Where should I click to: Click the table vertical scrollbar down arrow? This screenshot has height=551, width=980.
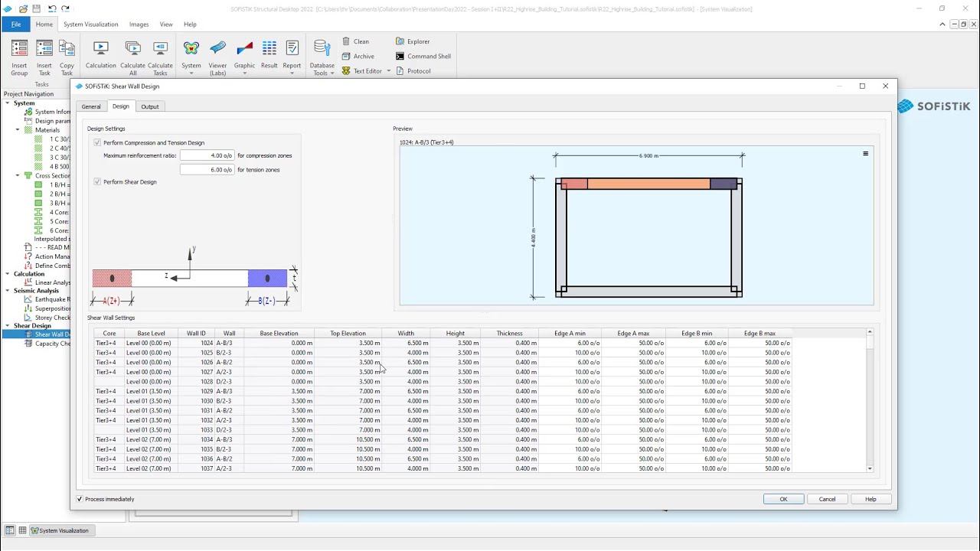870,468
